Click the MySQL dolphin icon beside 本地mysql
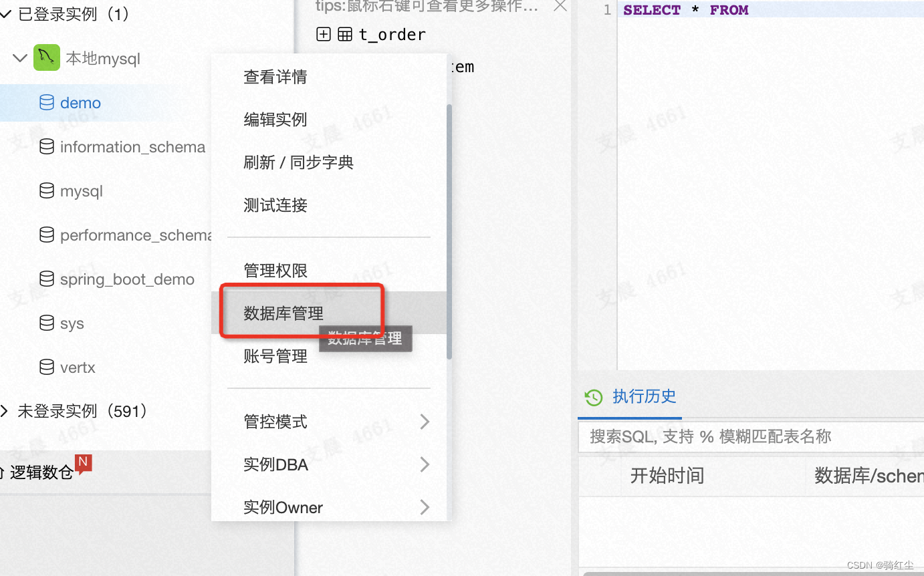The height and width of the screenshot is (576, 924). click(47, 58)
